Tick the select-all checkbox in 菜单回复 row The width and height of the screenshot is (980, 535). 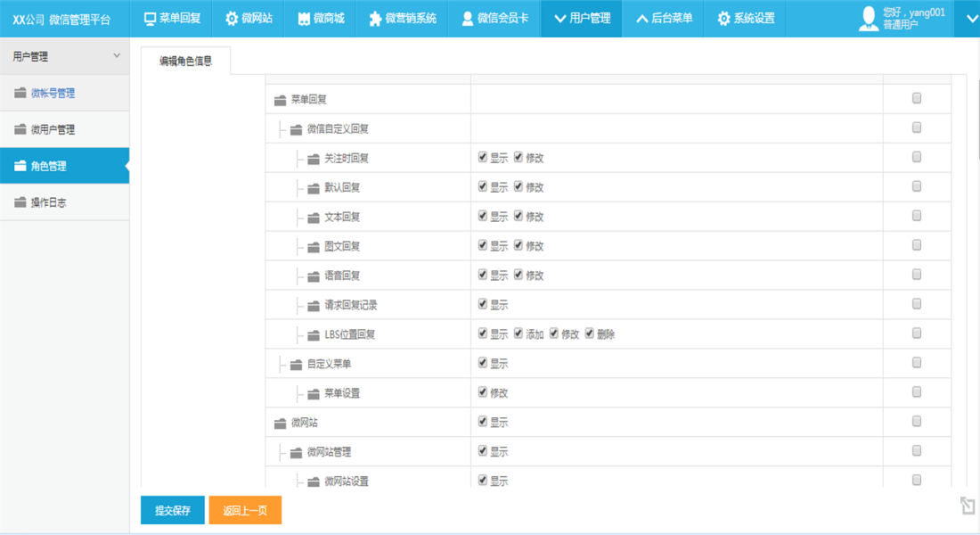pos(917,98)
